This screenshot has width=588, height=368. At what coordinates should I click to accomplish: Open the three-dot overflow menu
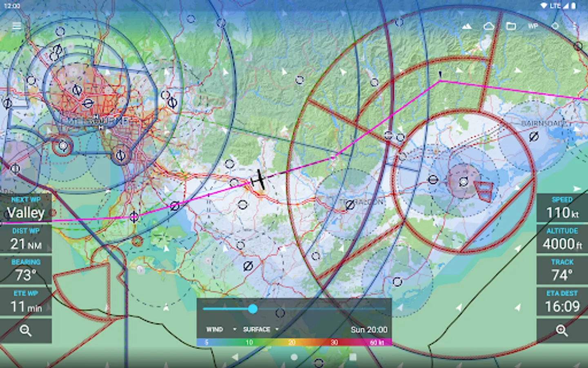click(x=575, y=26)
